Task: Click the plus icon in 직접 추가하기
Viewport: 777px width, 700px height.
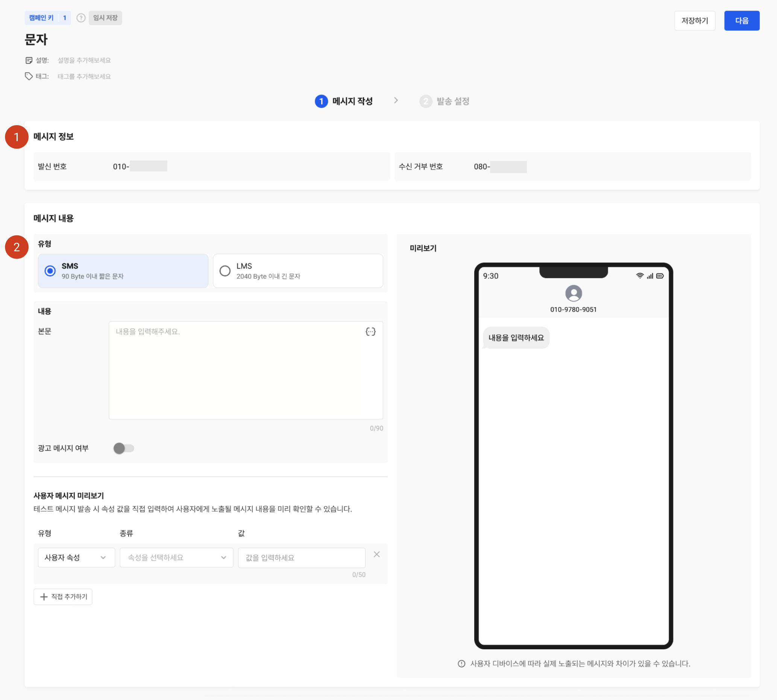Action: coord(44,597)
